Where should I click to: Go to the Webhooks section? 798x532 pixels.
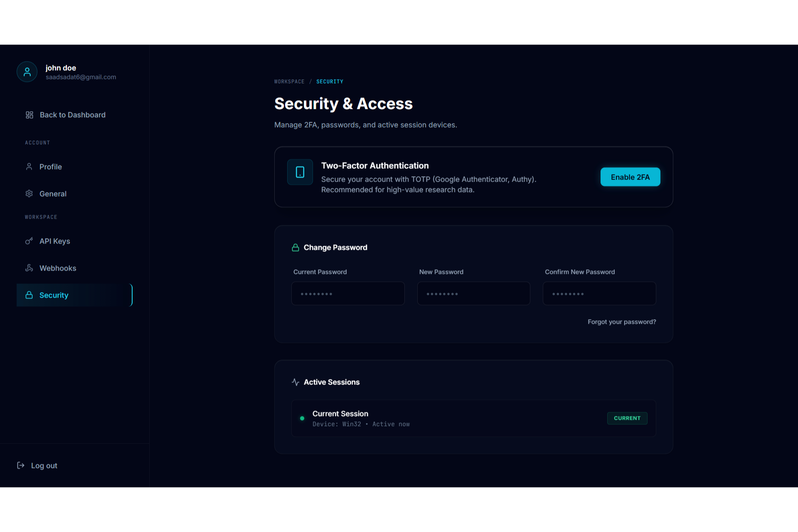(58, 268)
